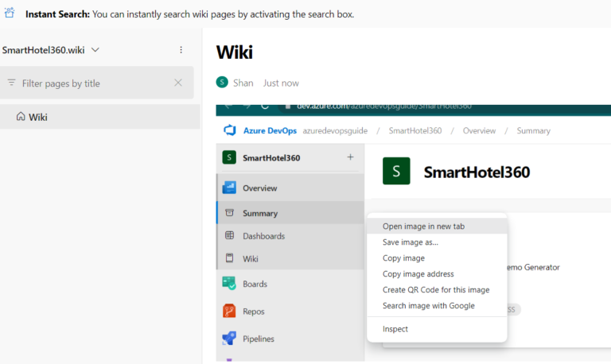
Task: Select Save image as... menu entry
Action: pyautogui.click(x=411, y=242)
